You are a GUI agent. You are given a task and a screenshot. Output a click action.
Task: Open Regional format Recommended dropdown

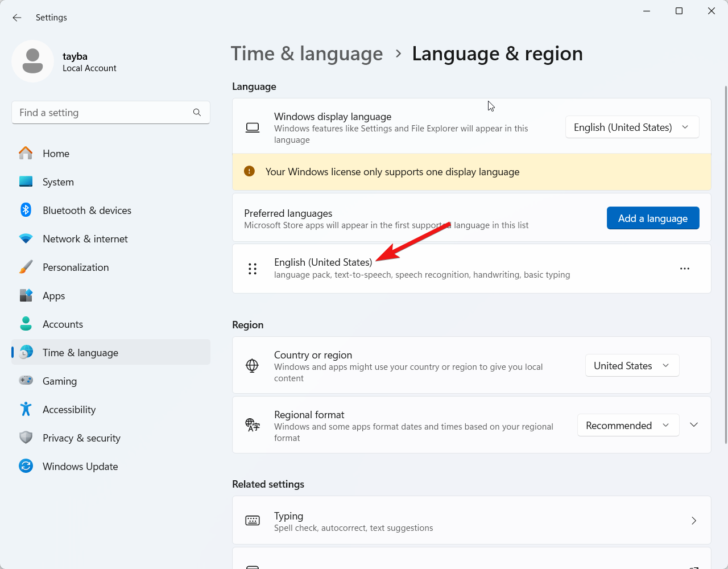click(x=628, y=426)
